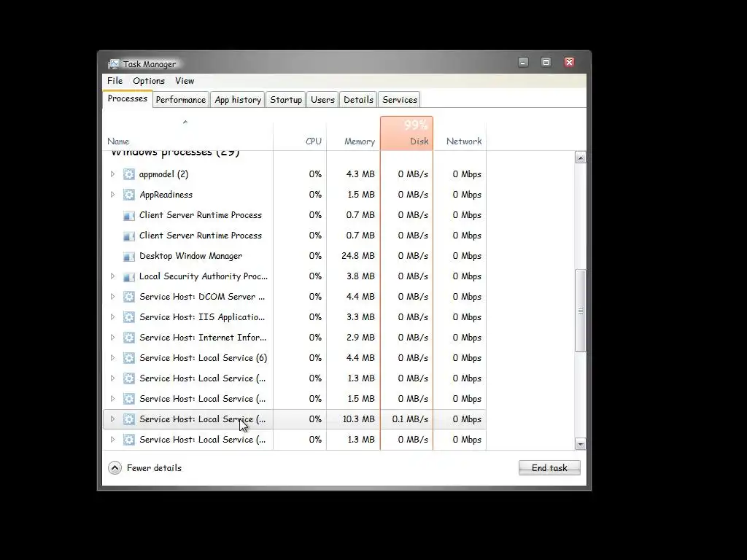Click the Task Manager title bar icon

113,64
